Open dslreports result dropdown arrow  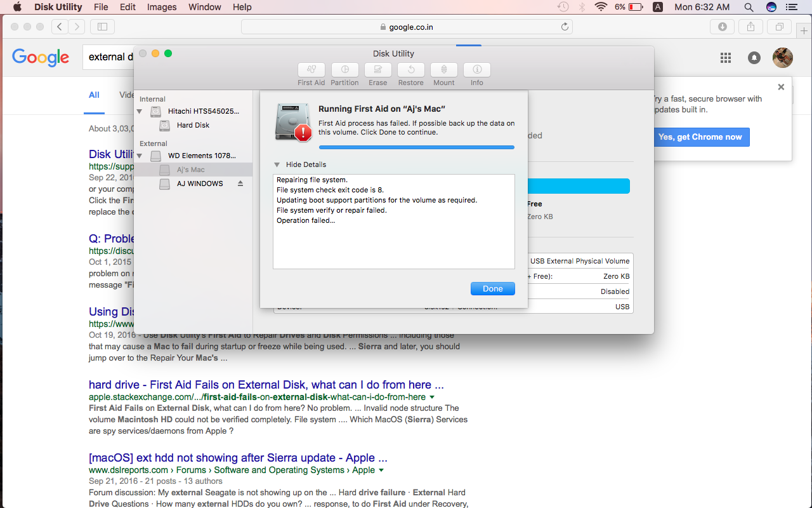(381, 470)
